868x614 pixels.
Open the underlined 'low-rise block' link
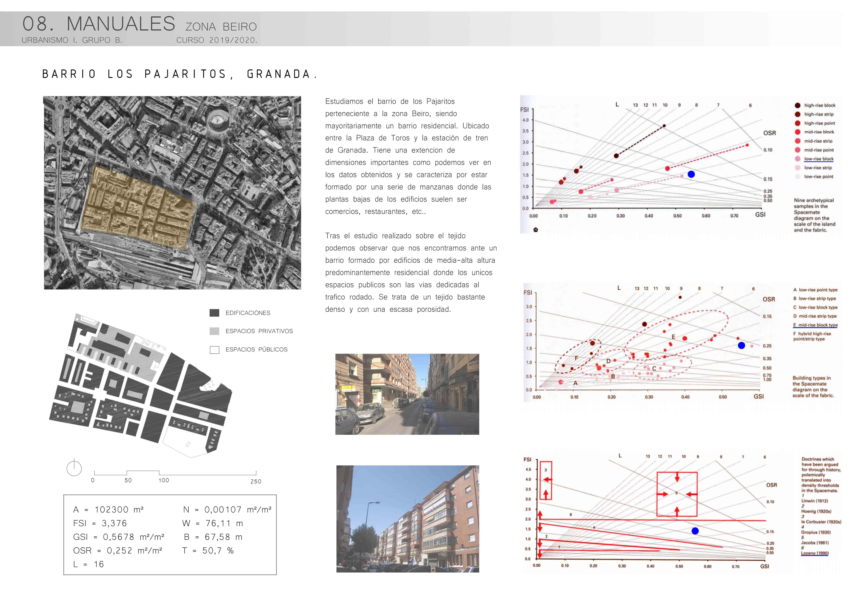818,159
